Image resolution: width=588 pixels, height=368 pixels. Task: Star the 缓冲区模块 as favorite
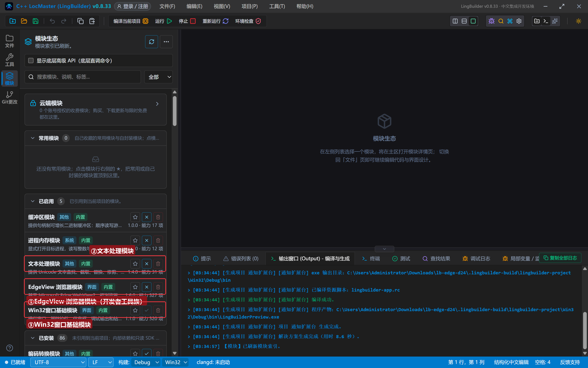click(x=135, y=217)
